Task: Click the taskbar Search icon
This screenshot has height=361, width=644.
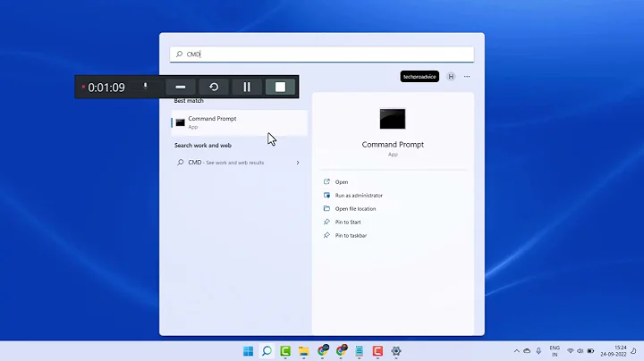Action: (267, 351)
